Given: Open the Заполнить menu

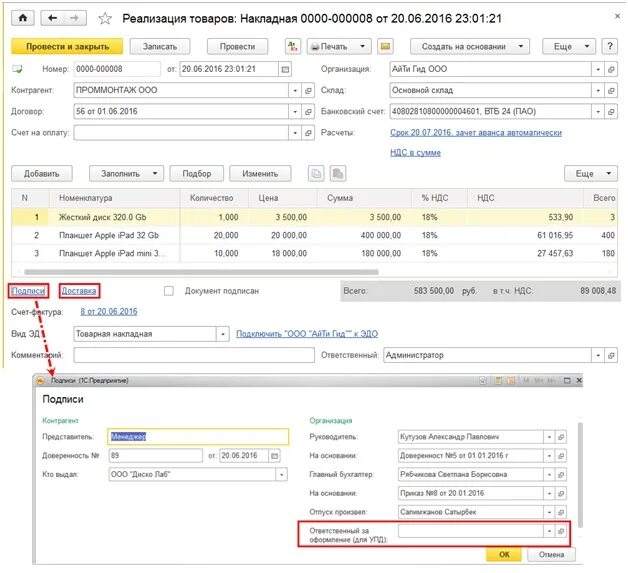Looking at the screenshot, I should [x=126, y=174].
